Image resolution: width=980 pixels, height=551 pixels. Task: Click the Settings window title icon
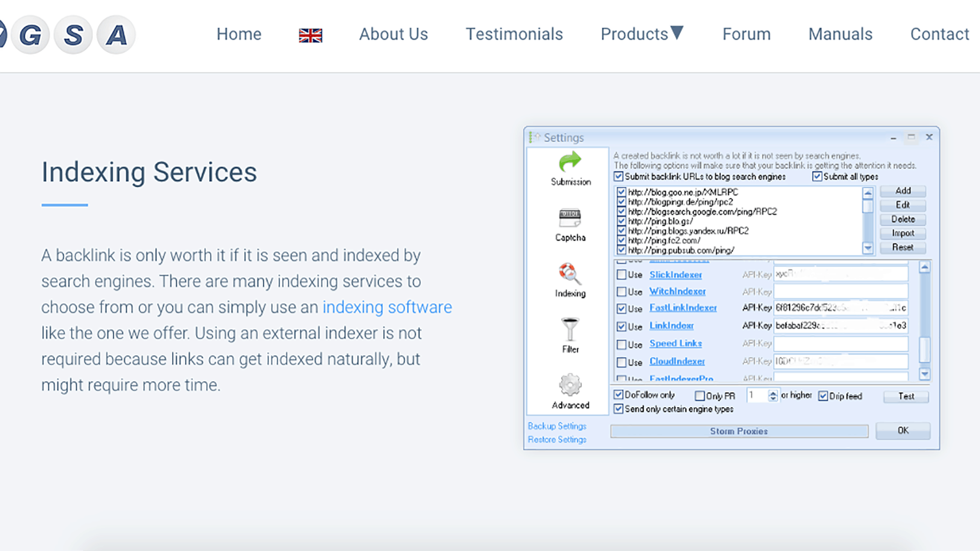click(534, 137)
